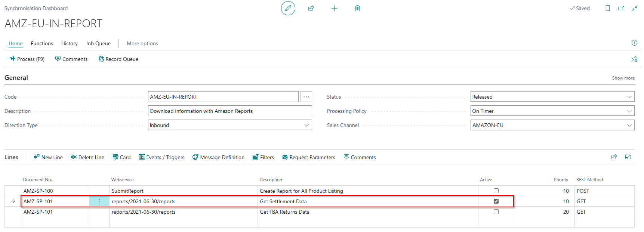644x232 pixels.
Task: Click the Code lookup ellipsis button
Action: [306, 97]
